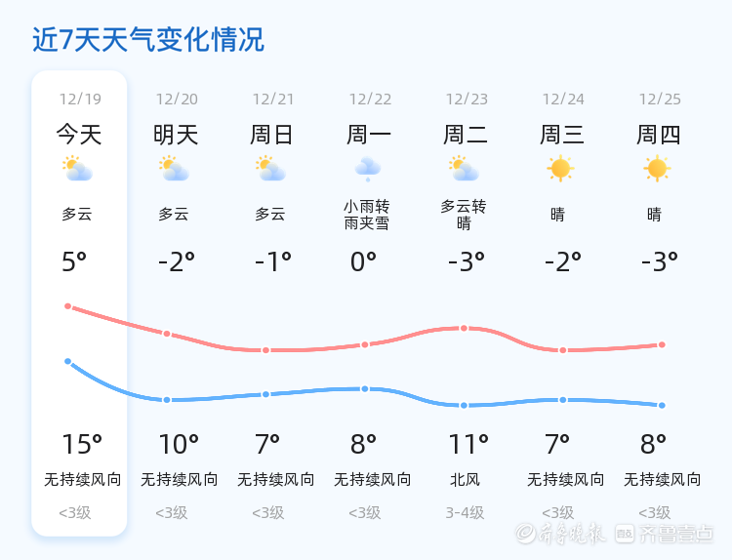Click the sunny icon under 周四
This screenshot has width=732, height=560.
pyautogui.click(x=657, y=169)
